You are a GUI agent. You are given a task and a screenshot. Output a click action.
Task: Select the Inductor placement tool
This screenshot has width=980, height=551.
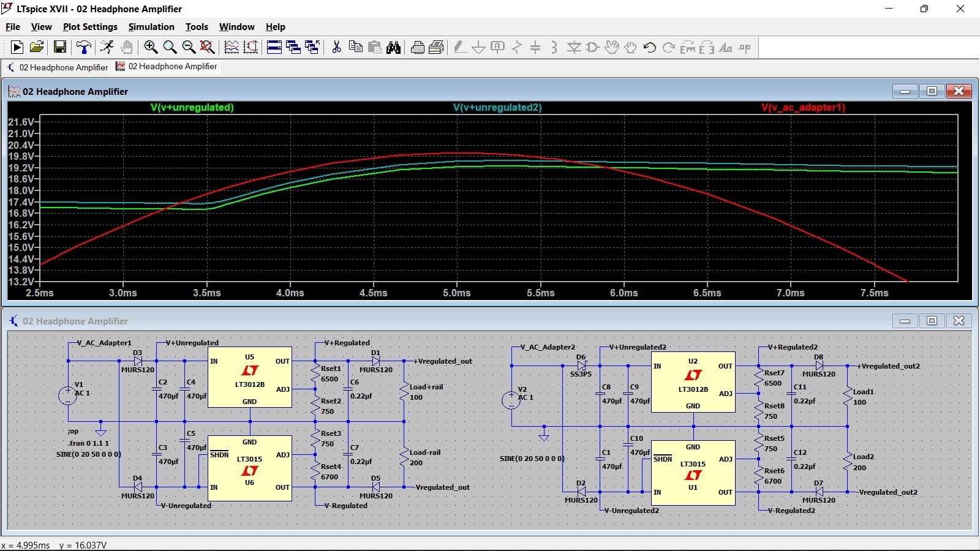pos(554,47)
